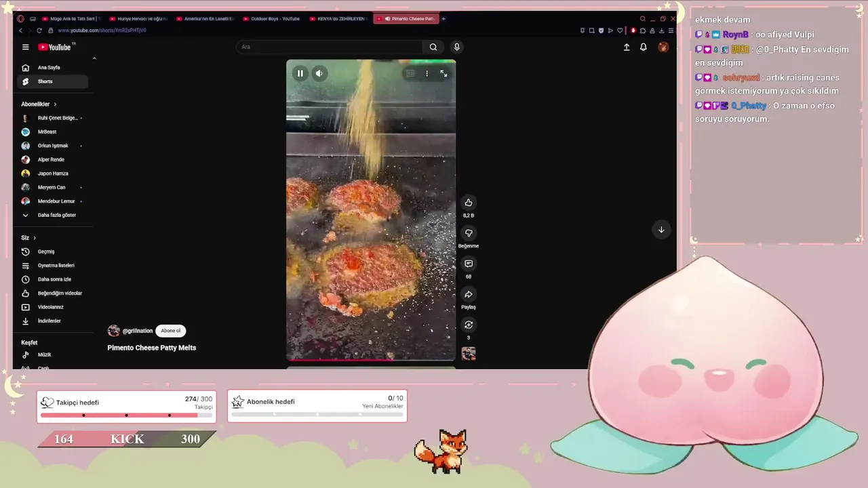Open the YouTube hamburger guide menu

pos(25,47)
